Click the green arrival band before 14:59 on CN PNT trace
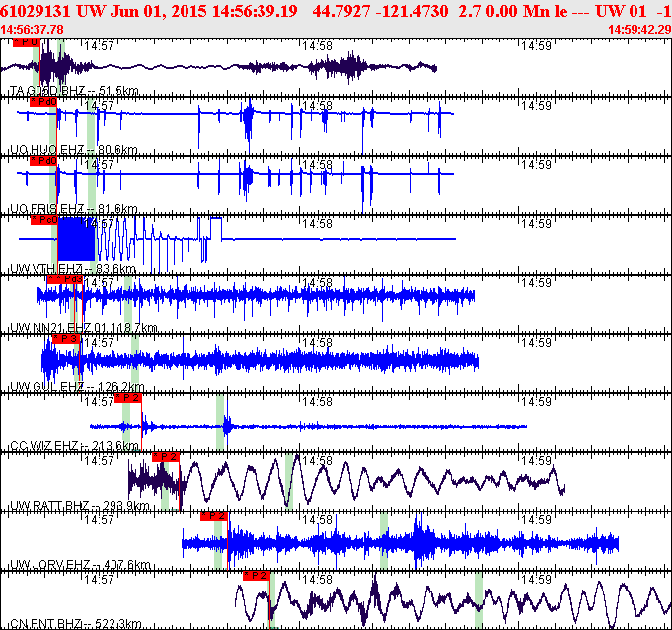The width and height of the screenshot is (672, 630). (479, 600)
